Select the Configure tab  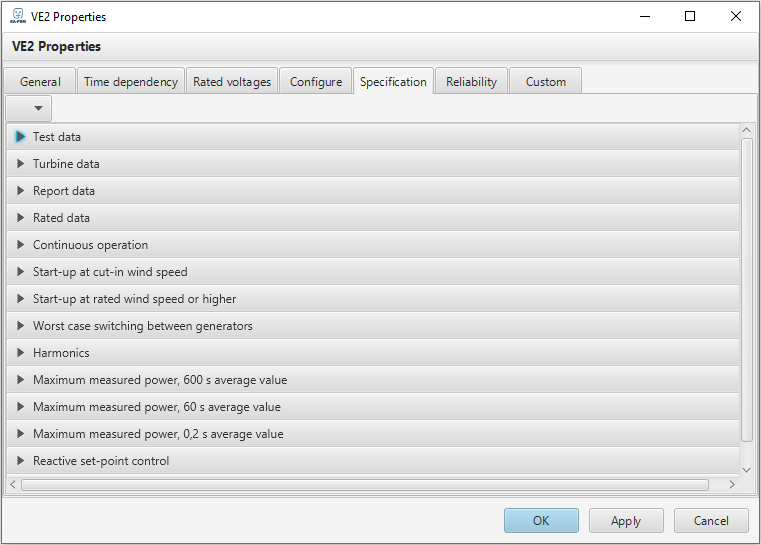tap(316, 82)
